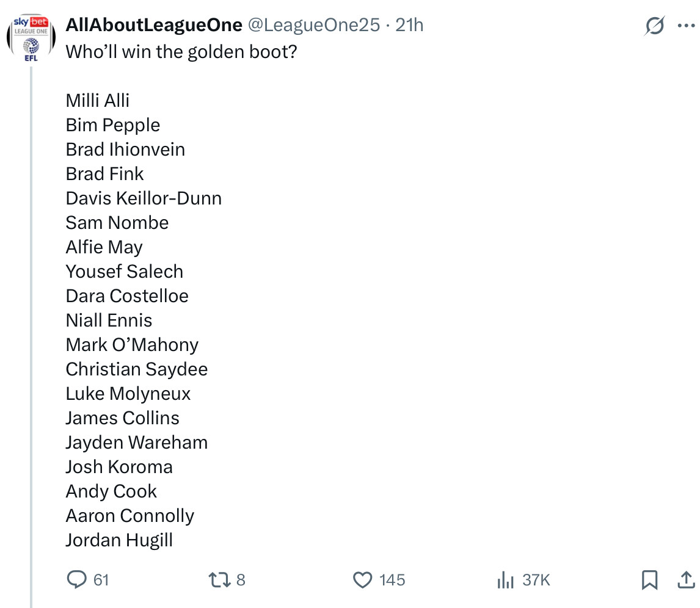Click the name Alfie May in tweet
The width and height of the screenshot is (700, 608).
[104, 247]
